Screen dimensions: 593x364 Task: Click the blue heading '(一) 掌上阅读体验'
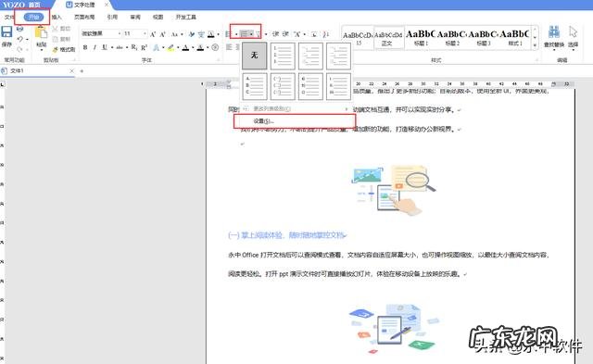point(287,235)
